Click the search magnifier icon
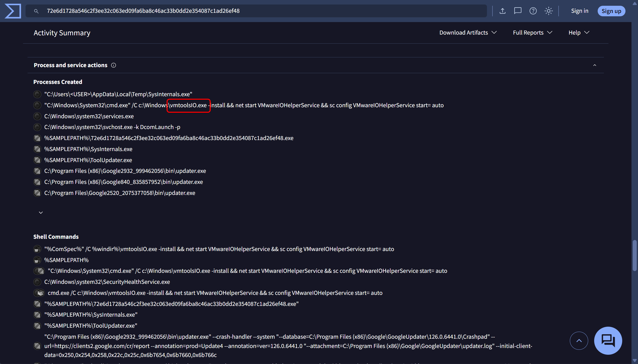The height and width of the screenshot is (364, 638). click(36, 11)
